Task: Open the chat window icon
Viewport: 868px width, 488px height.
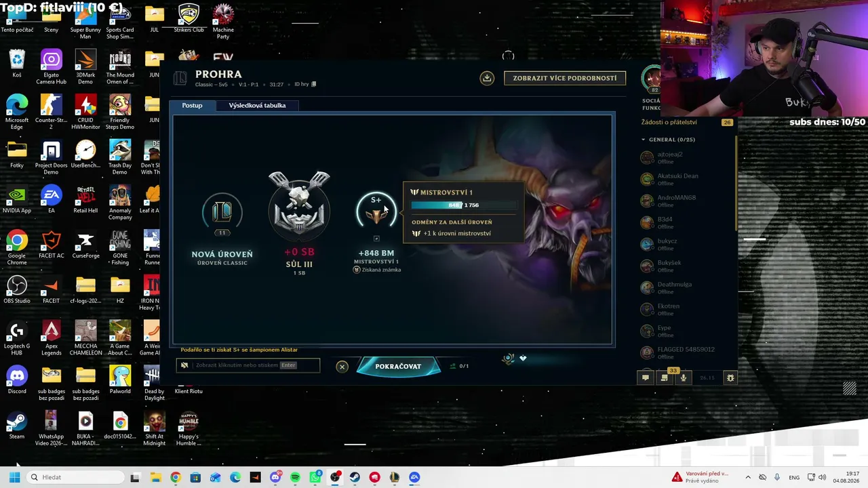Action: pyautogui.click(x=646, y=378)
